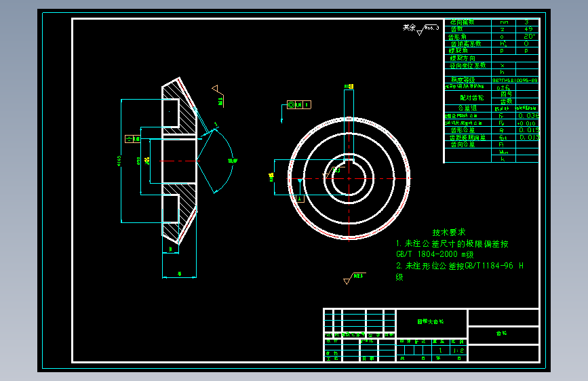Select note 1 未注公差尺寸的极限偏差按 line
The width and height of the screenshot is (588, 381).
452,244
